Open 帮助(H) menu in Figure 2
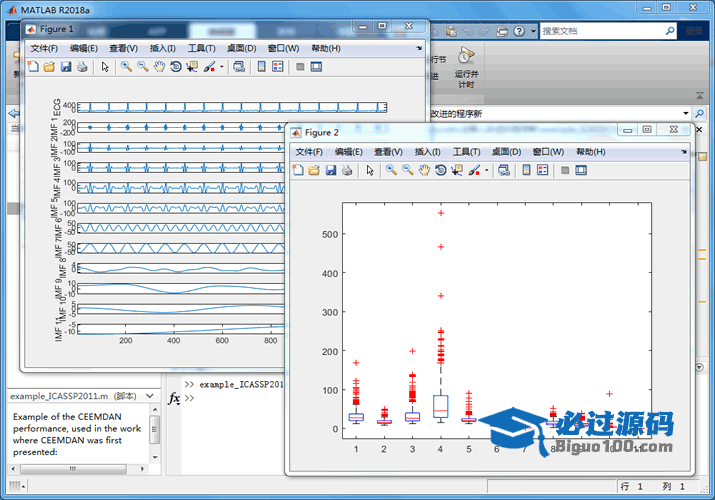Image resolution: width=715 pixels, height=500 pixels. [x=591, y=152]
